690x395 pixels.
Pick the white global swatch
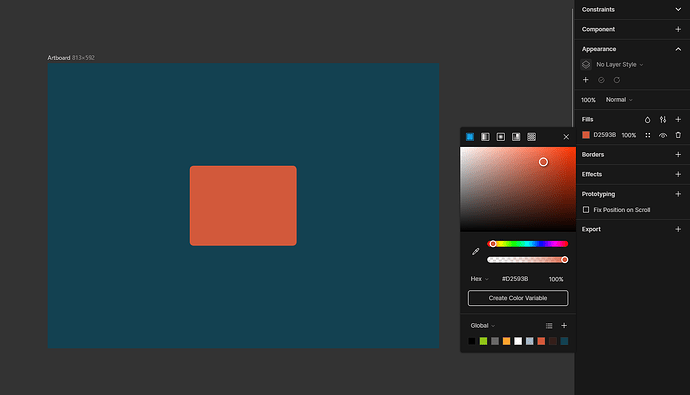(518, 341)
